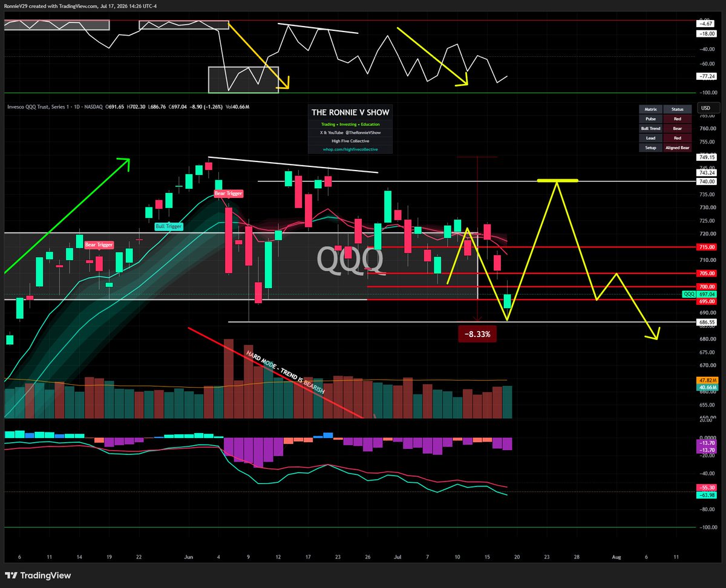
Task: Click the Bear Trigger label near June 4
Action: coord(229,194)
